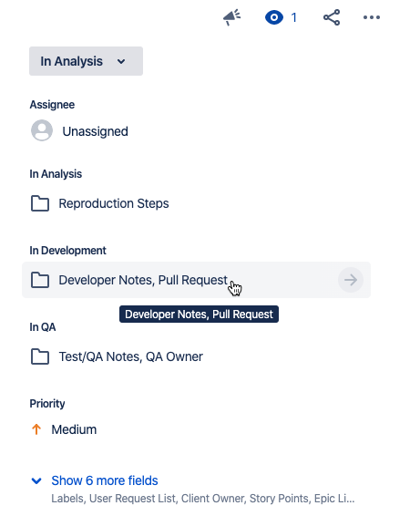
Task: Open the share issue icon
Action: [x=332, y=17]
